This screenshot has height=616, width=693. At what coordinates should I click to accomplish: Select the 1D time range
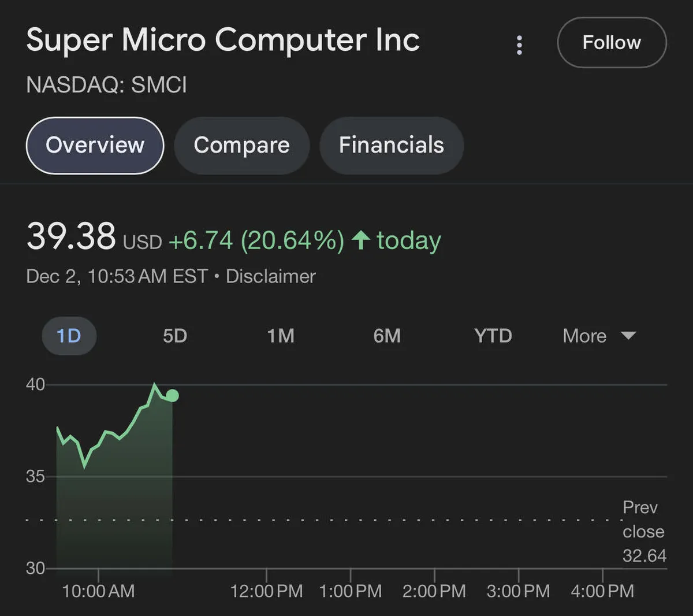pyautogui.click(x=69, y=336)
